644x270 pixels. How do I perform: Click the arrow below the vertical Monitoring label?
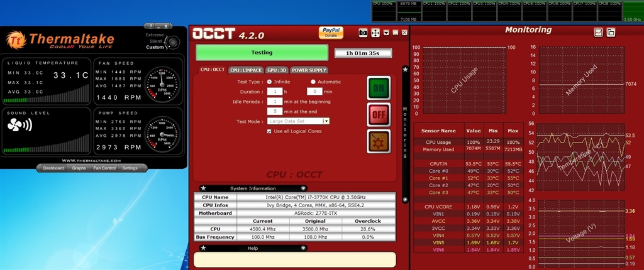405,200
